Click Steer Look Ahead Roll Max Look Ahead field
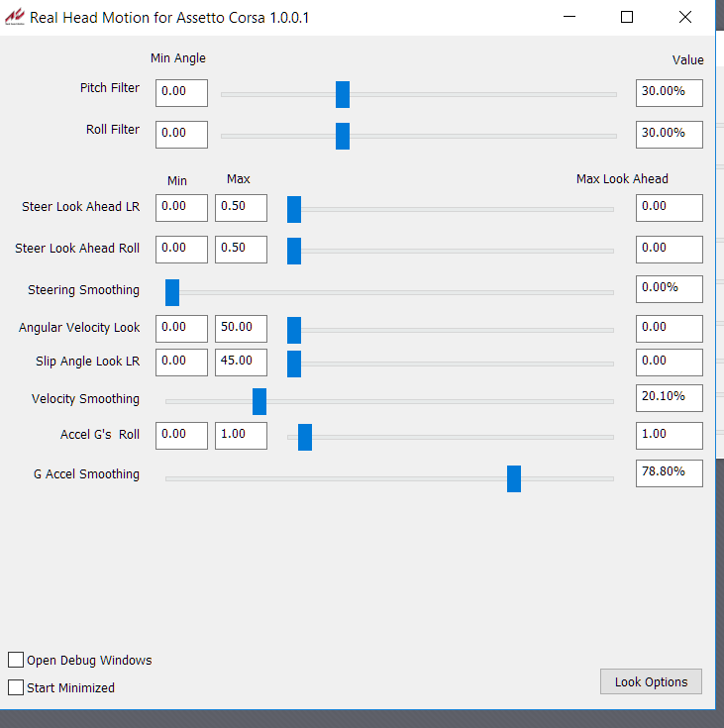The image size is (724, 728). [670, 250]
